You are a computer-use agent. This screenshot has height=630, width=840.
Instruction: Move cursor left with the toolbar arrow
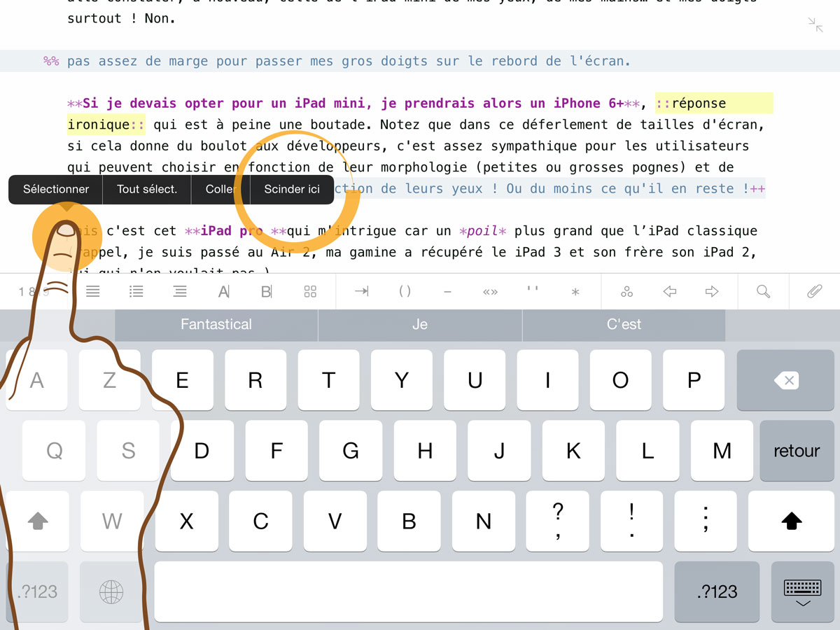(670, 292)
